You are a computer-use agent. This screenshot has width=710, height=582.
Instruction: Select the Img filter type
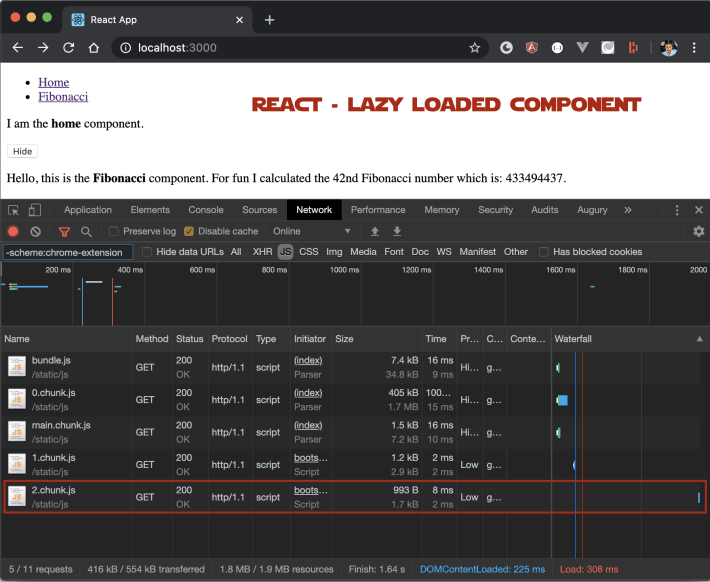click(334, 252)
